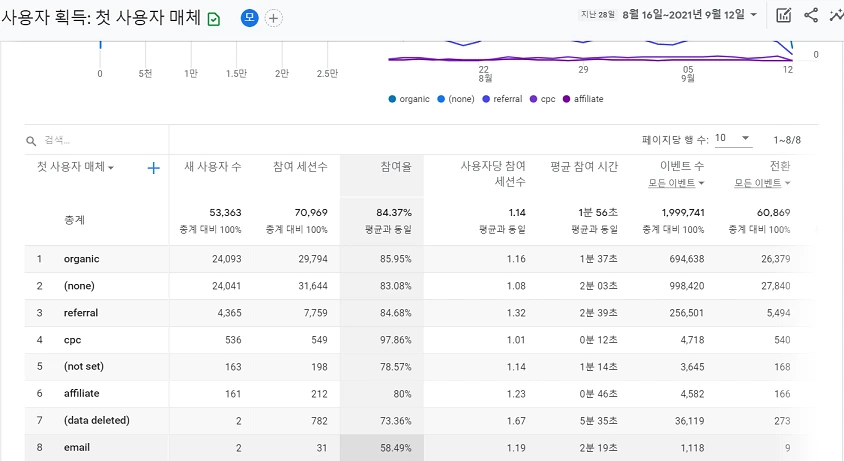Click the report title 사용자 획득: 첫 사용자 매체
The height and width of the screenshot is (461, 844).
(x=101, y=17)
